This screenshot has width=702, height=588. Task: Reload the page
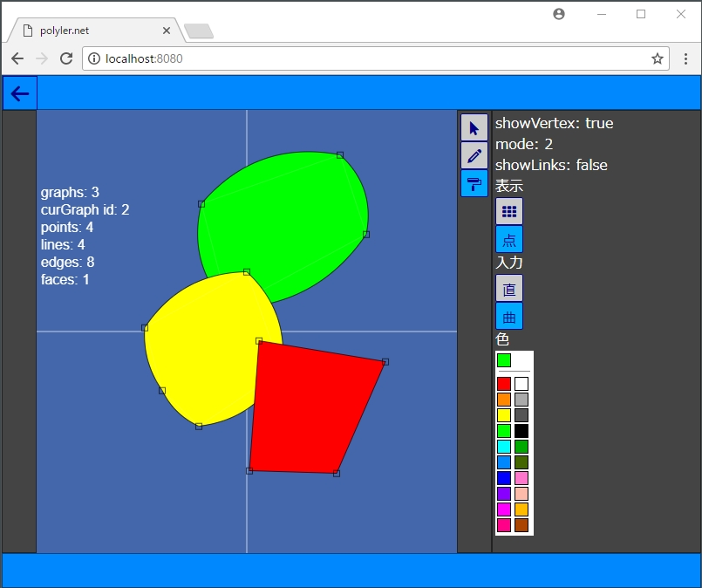tap(66, 58)
